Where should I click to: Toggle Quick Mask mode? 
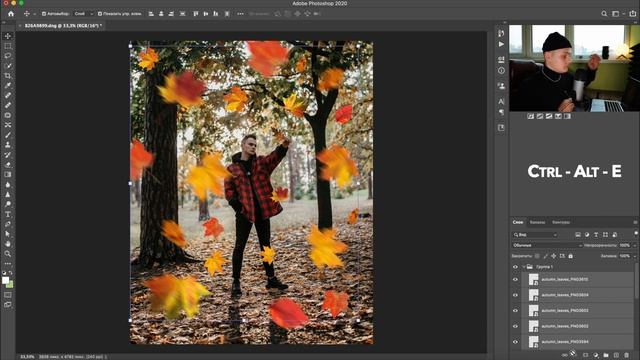[8, 295]
